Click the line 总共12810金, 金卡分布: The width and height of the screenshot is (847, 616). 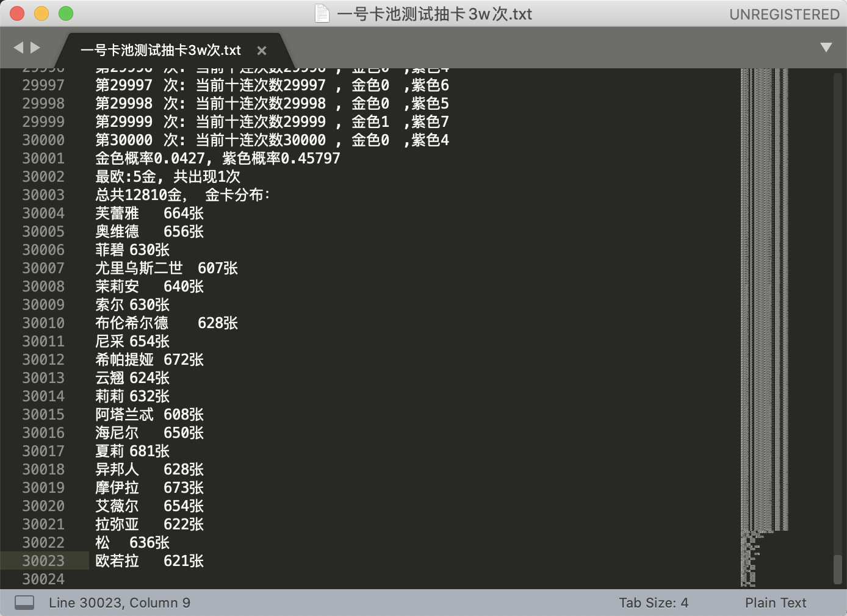click(x=183, y=195)
